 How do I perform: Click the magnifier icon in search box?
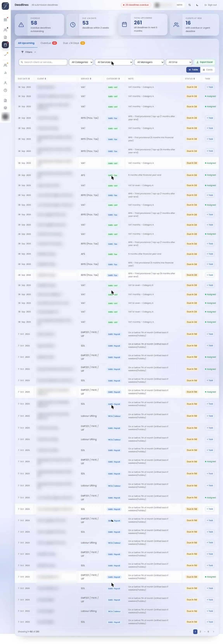point(22,62)
